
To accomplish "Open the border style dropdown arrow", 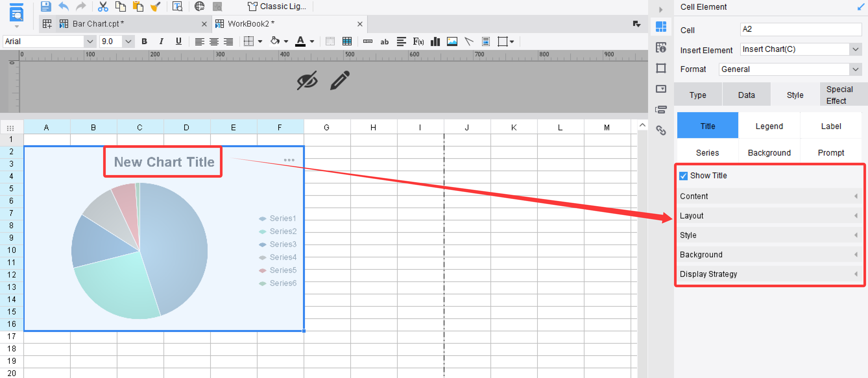I will [260, 42].
